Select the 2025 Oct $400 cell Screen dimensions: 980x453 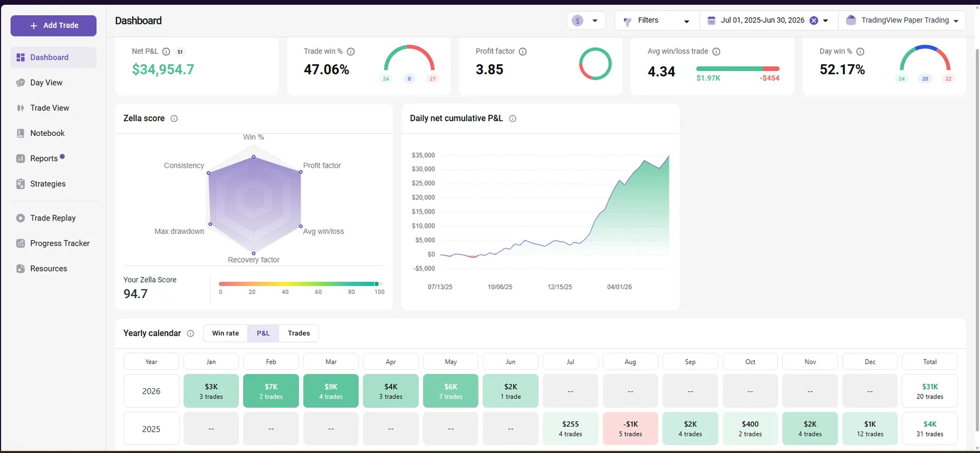click(x=750, y=429)
